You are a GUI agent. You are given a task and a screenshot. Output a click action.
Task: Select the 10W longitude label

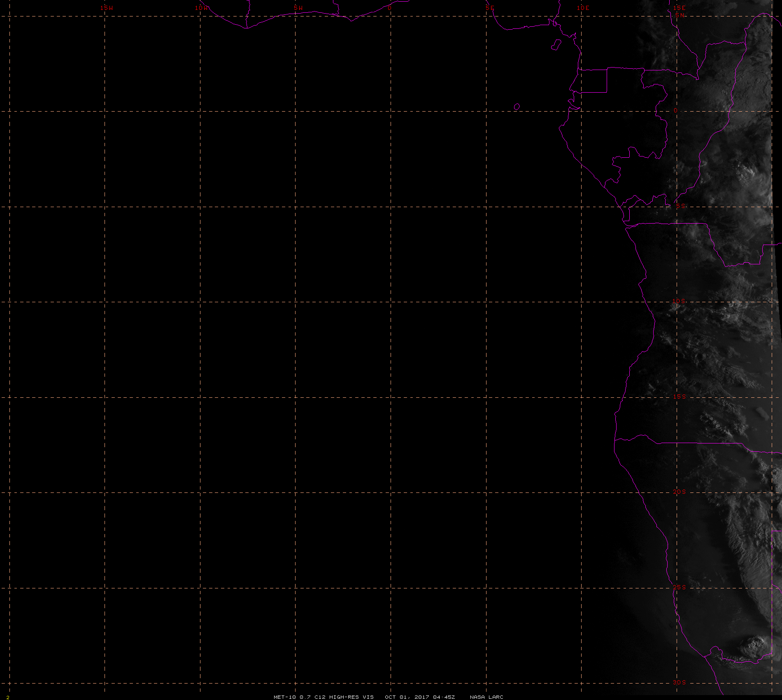(x=202, y=8)
